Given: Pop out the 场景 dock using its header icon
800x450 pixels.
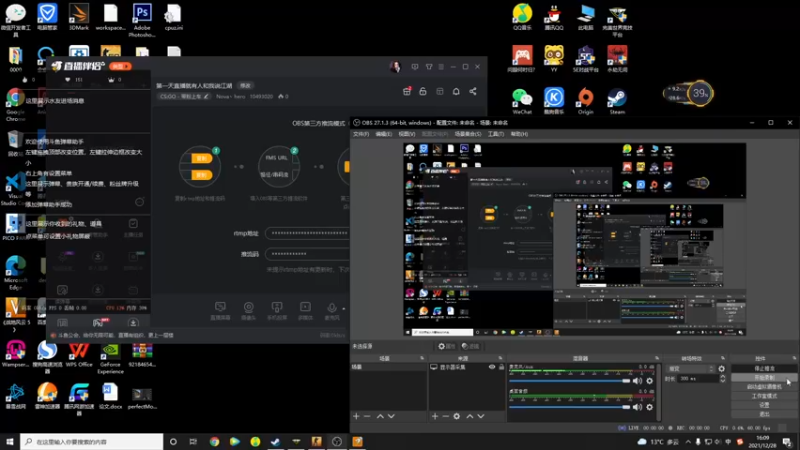Looking at the screenshot, I should [x=422, y=358].
